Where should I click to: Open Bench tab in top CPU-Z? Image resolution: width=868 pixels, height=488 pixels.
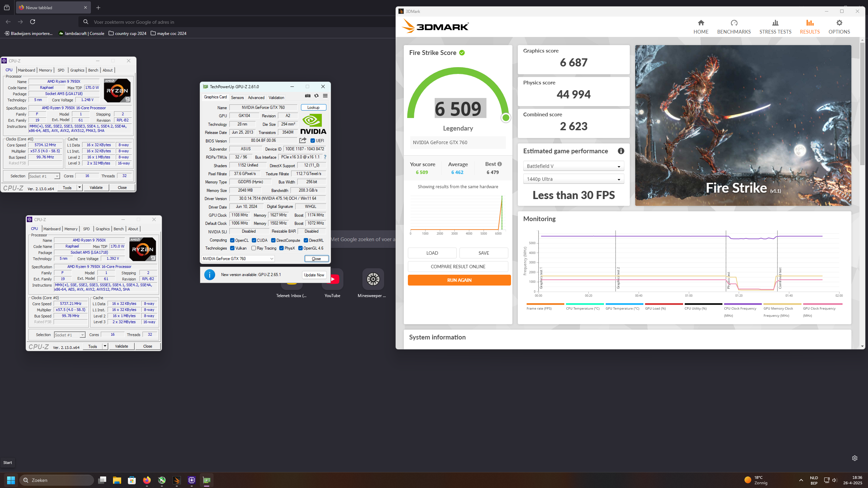tap(93, 70)
